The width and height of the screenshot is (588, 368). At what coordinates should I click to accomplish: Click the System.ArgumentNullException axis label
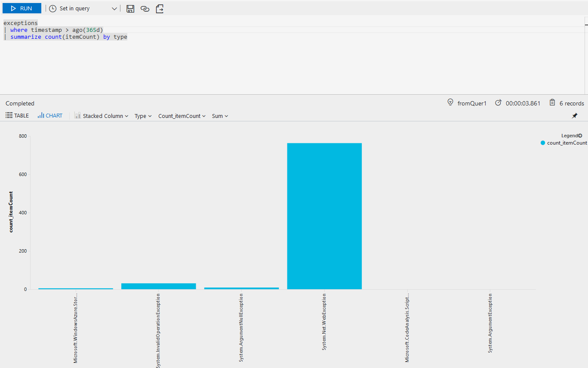[241, 328]
